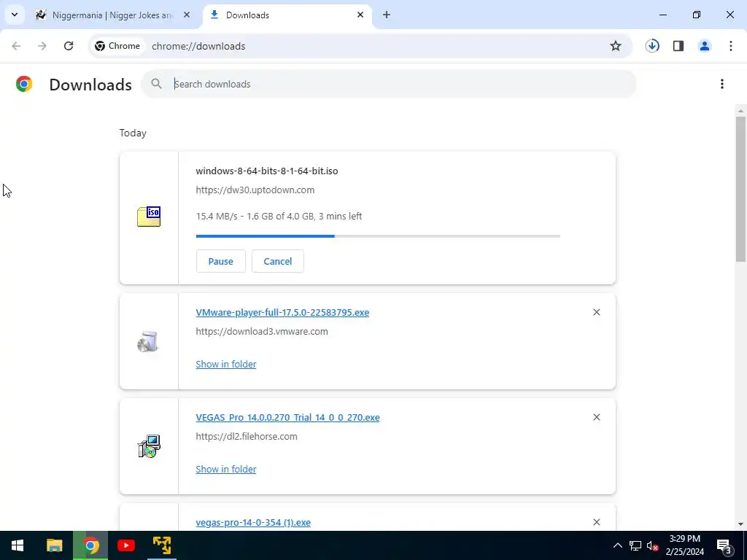Click the download3.vmware.com URL text
The height and width of the screenshot is (560, 747).
click(262, 332)
